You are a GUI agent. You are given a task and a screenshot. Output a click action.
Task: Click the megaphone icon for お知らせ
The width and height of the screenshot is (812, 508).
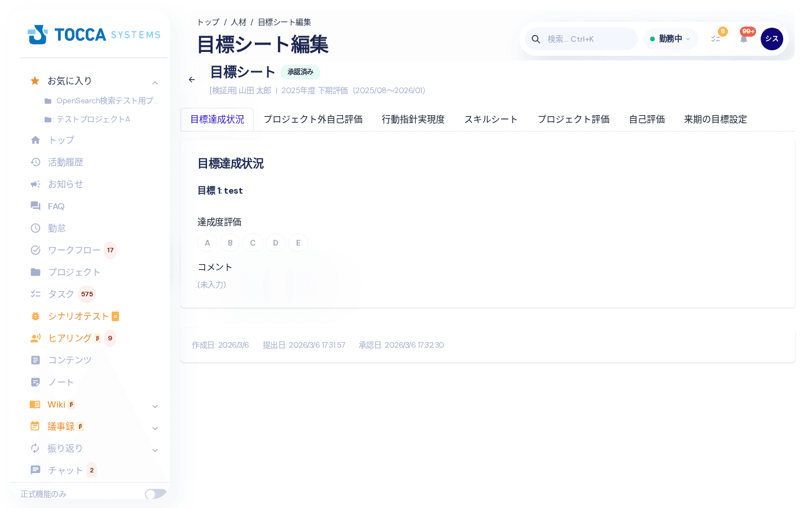(x=36, y=184)
